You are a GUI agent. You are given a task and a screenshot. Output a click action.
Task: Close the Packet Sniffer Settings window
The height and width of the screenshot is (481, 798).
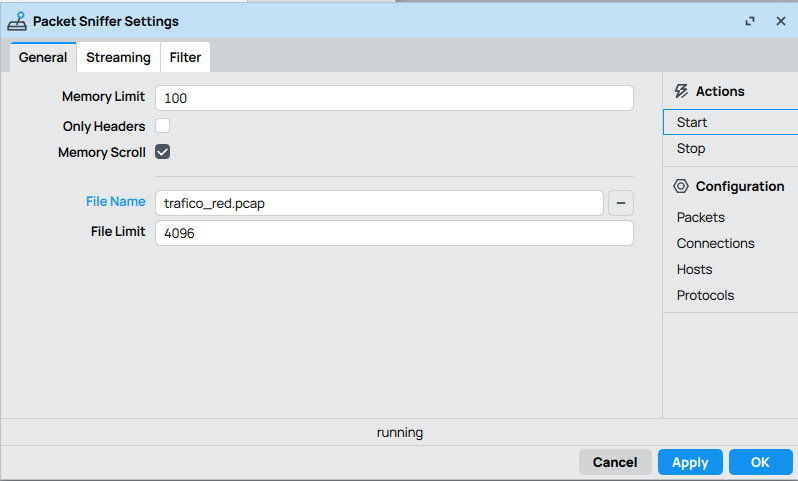780,21
